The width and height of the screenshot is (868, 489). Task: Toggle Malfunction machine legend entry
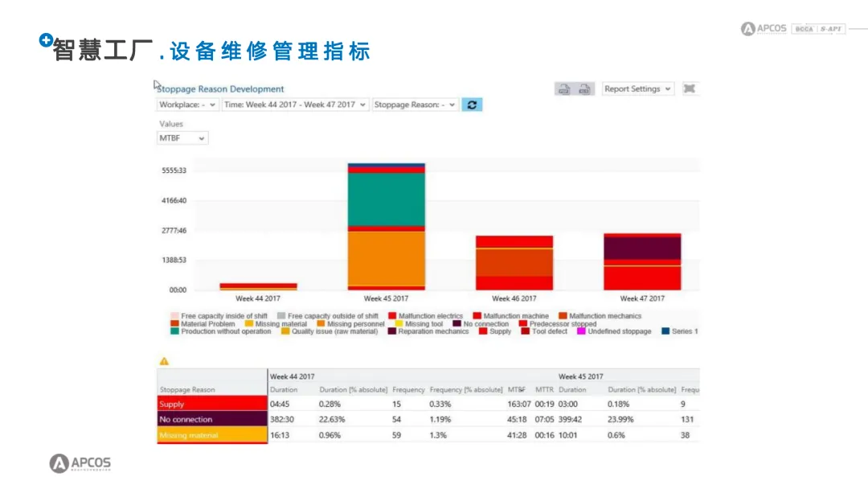[x=511, y=315]
